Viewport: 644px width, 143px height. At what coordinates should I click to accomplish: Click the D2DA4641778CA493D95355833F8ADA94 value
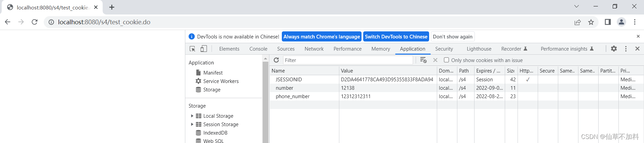point(387,79)
